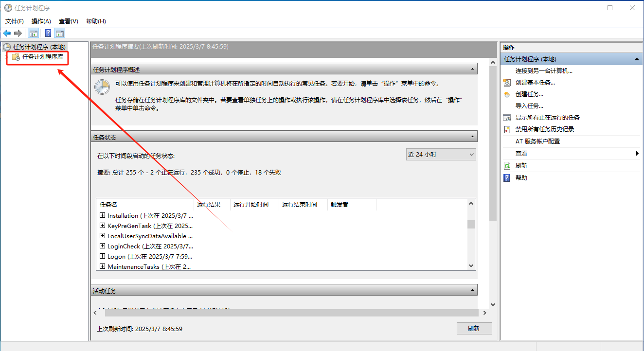The height and width of the screenshot is (351, 644).
Task: Open the 操作(A) menu
Action: (41, 21)
